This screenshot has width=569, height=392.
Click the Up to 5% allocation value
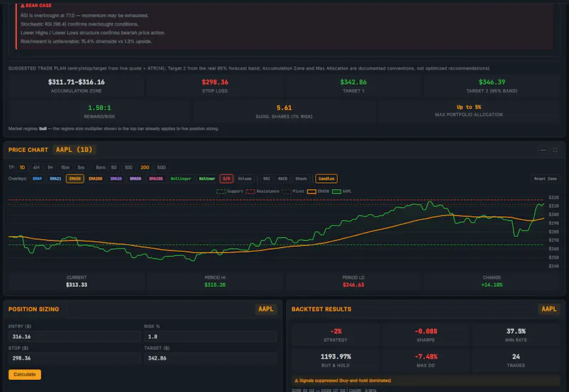(x=469, y=107)
